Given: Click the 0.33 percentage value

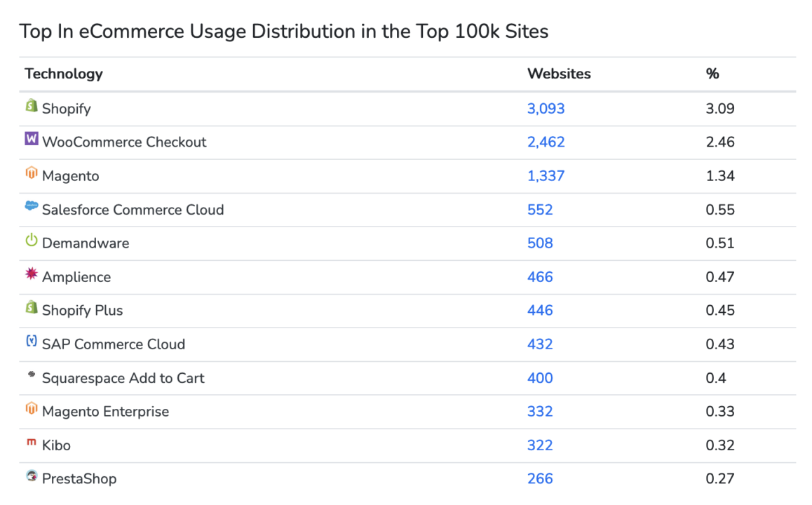Looking at the screenshot, I should coord(720,411).
